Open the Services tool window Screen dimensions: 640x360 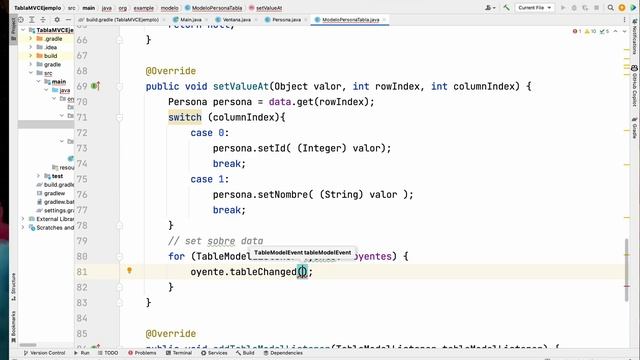click(214, 353)
